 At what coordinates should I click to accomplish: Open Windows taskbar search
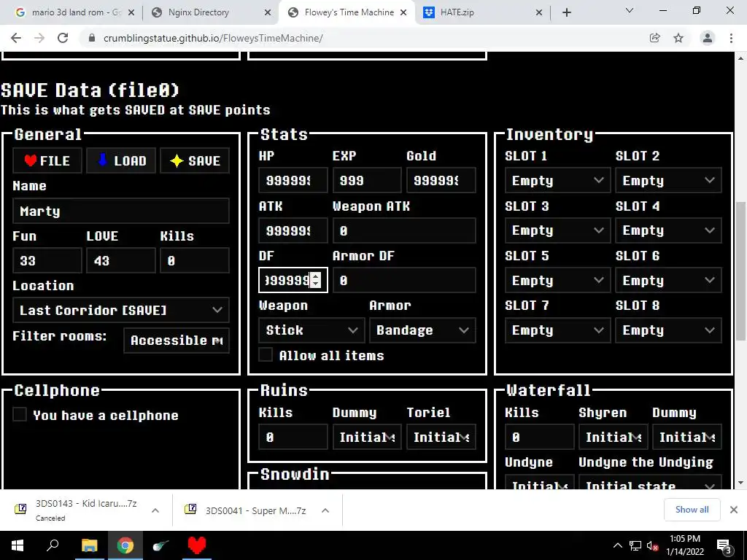tap(53, 545)
